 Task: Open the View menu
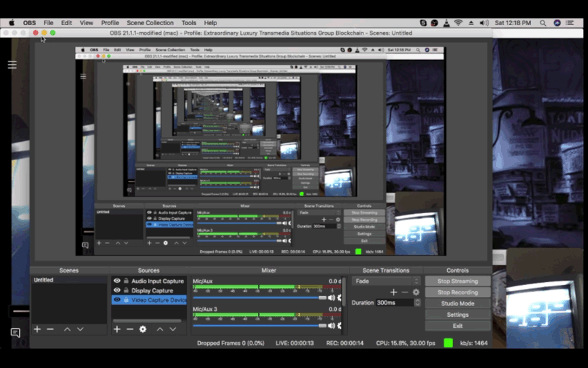point(86,23)
